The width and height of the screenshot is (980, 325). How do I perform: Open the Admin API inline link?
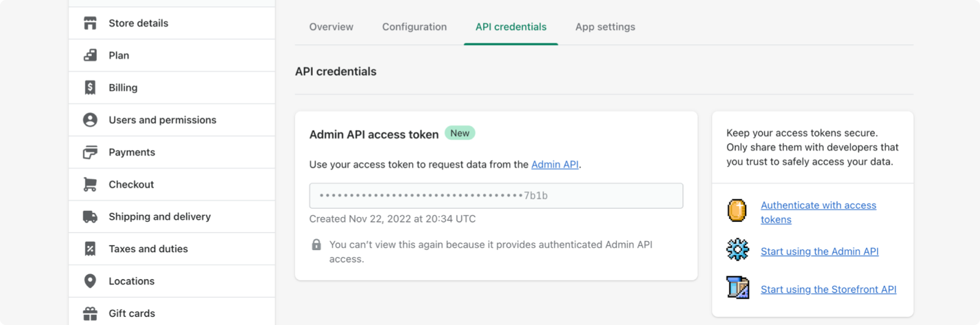point(555,164)
